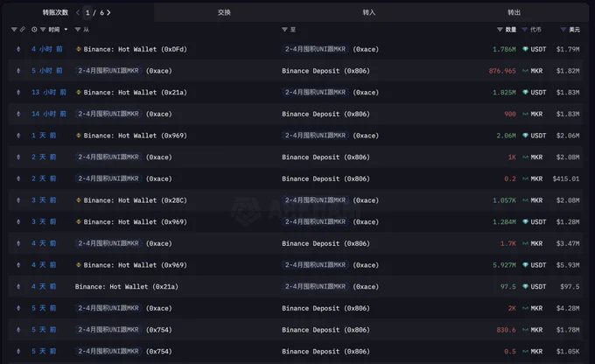Click the 1.786M amount value
The height and width of the screenshot is (364, 595).
(504, 49)
